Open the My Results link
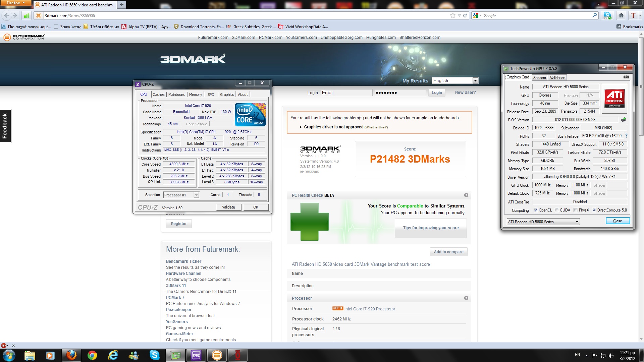The image size is (644, 362). point(415,81)
